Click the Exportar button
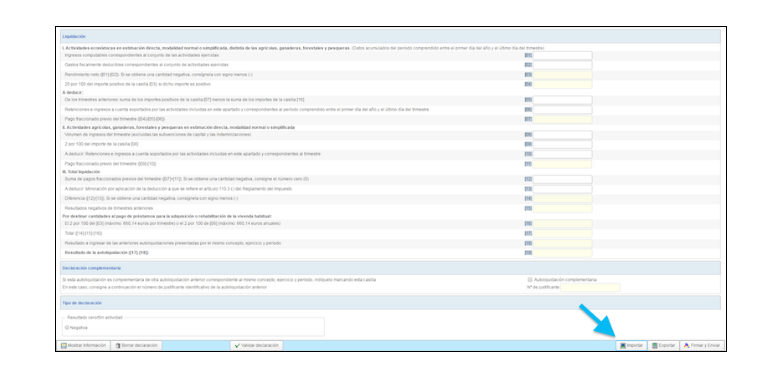761x376 pixels. [x=663, y=345]
